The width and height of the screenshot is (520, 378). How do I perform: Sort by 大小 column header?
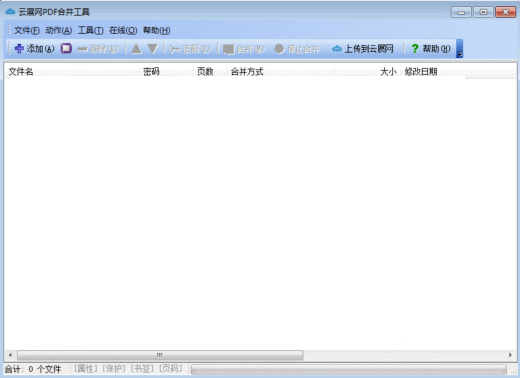pos(366,71)
